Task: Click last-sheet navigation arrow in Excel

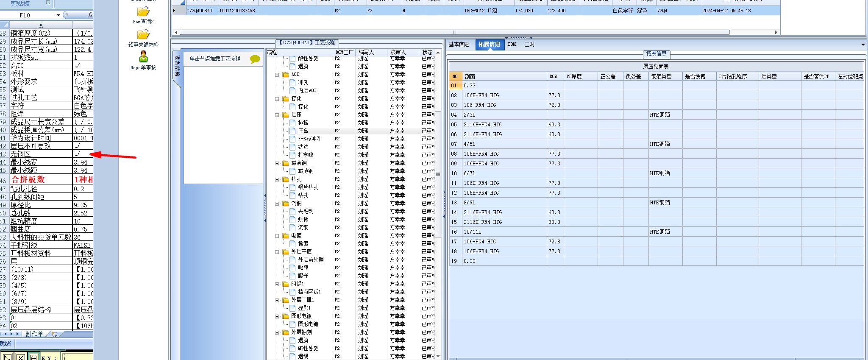Action: coord(18,334)
